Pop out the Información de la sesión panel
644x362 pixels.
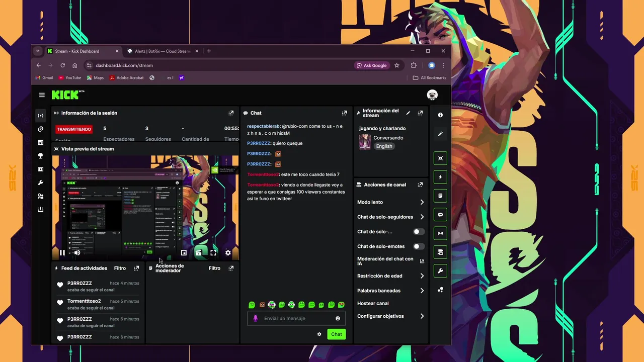(x=231, y=113)
